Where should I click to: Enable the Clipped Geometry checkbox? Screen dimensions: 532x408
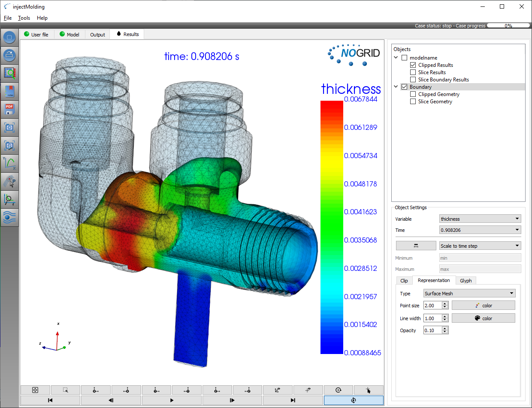tap(413, 94)
